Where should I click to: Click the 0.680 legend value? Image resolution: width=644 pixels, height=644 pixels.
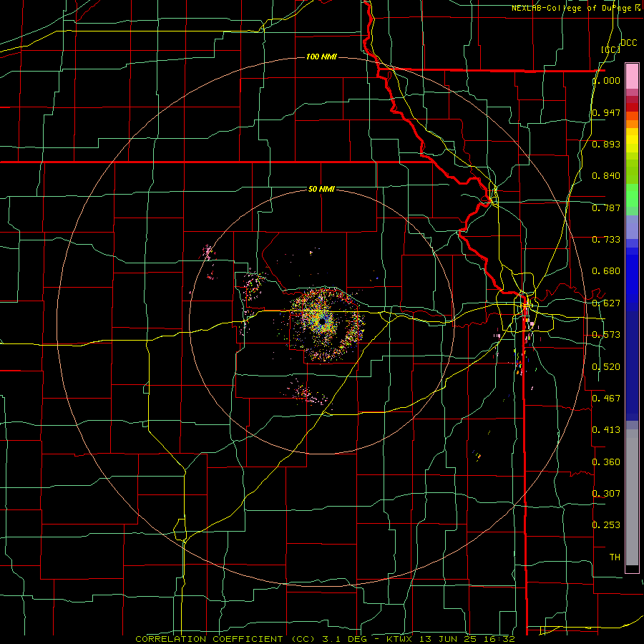pyautogui.click(x=606, y=271)
